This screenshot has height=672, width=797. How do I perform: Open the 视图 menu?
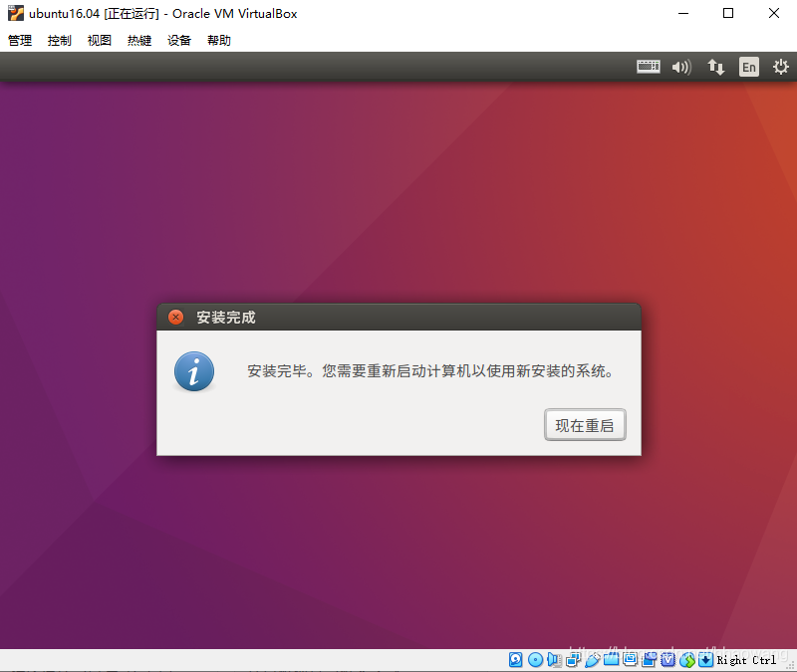(99, 40)
